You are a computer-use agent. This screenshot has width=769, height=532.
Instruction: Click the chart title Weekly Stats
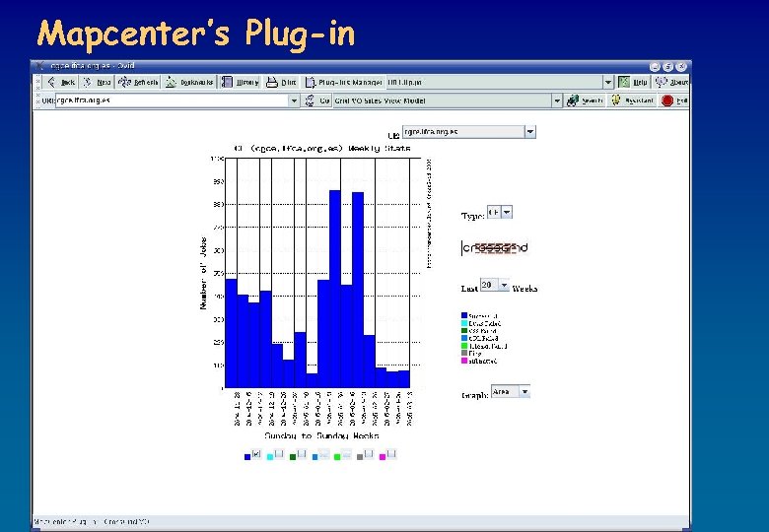(x=322, y=148)
